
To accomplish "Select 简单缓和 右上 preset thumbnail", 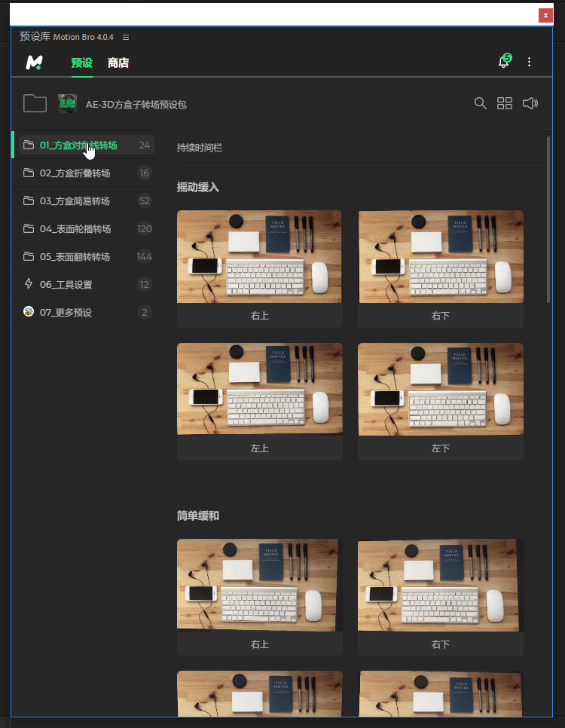I will 259,585.
